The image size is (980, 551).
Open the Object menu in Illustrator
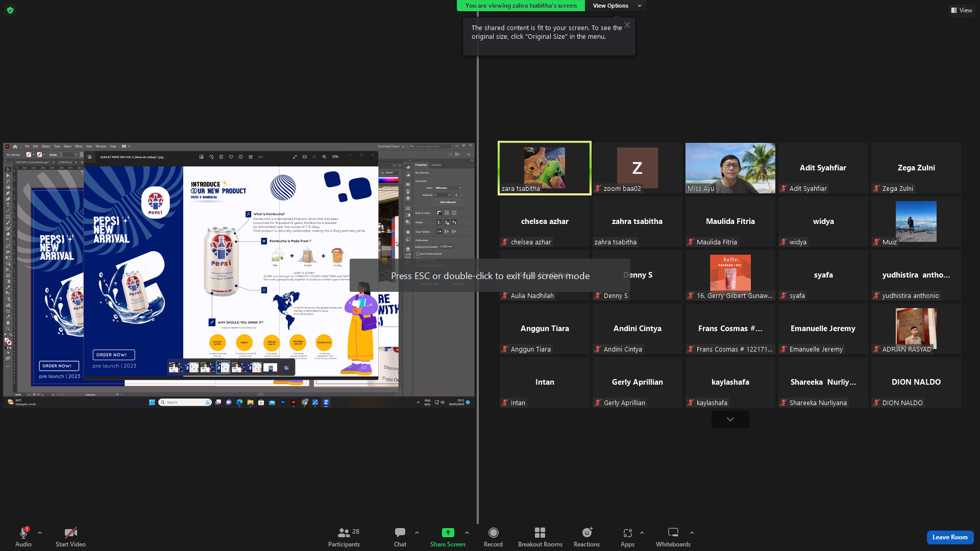[x=46, y=146]
